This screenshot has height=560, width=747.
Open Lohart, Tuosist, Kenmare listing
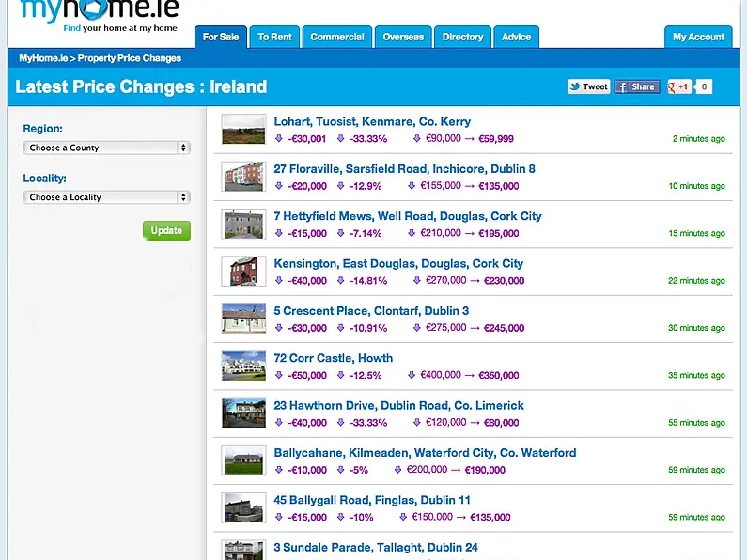coord(372,121)
